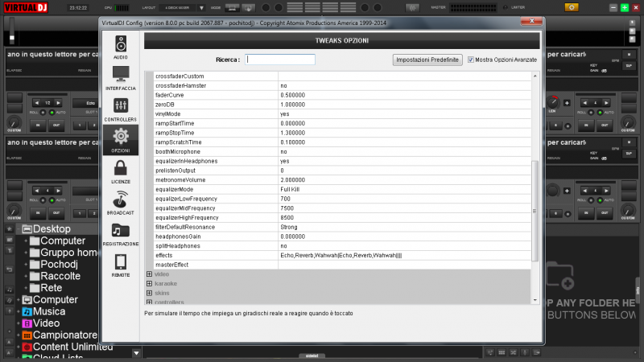Click the undo arrow icon in browser sidebar
The height and width of the screenshot is (362, 644).
pyautogui.click(x=10, y=269)
